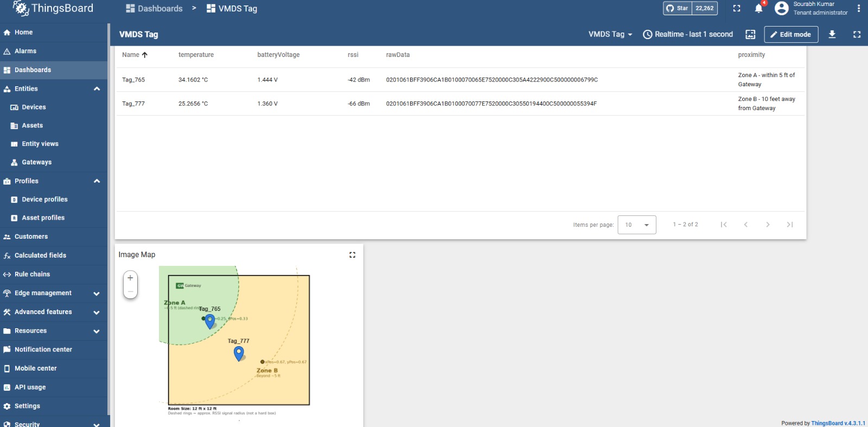Collapse the Profiles menu section

97,181
